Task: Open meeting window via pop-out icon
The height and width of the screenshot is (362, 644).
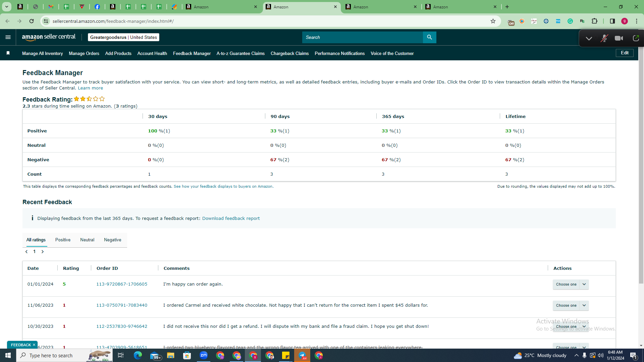Action: [x=636, y=38]
